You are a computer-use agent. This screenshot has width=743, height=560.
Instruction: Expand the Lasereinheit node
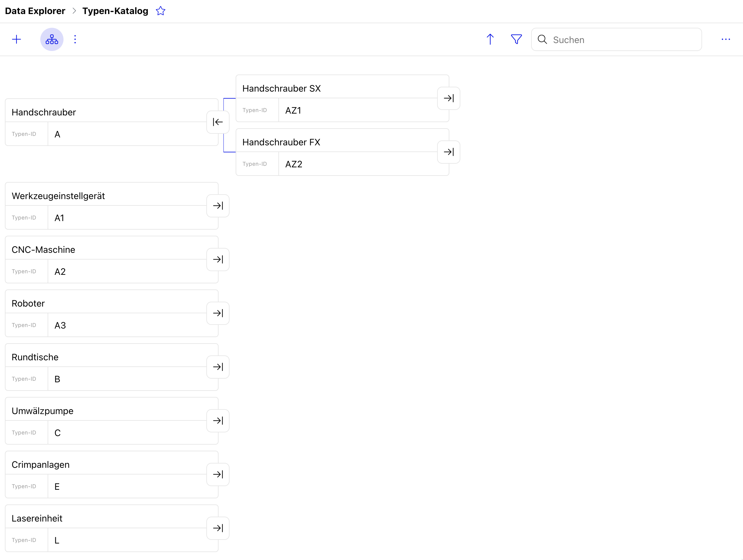[218, 529]
